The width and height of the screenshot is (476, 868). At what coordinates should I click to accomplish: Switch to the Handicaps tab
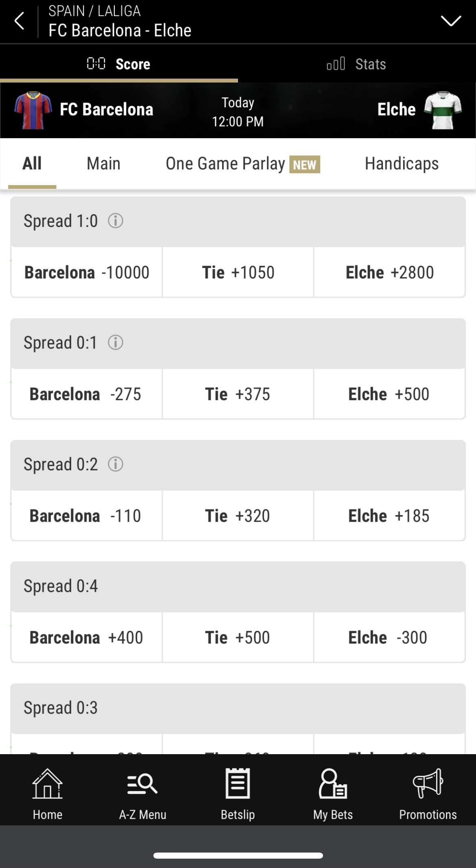coord(402,163)
